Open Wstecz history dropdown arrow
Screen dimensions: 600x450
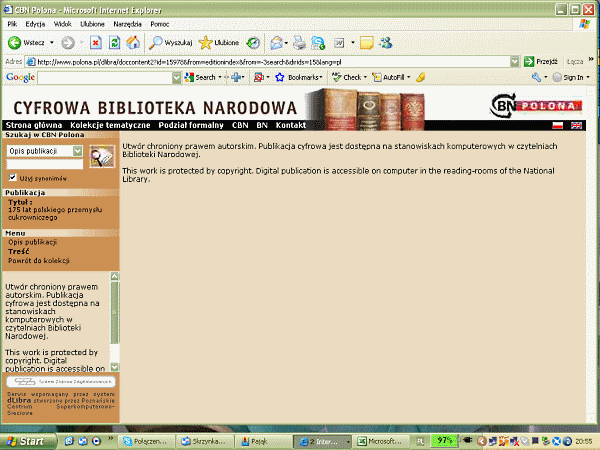(52, 42)
